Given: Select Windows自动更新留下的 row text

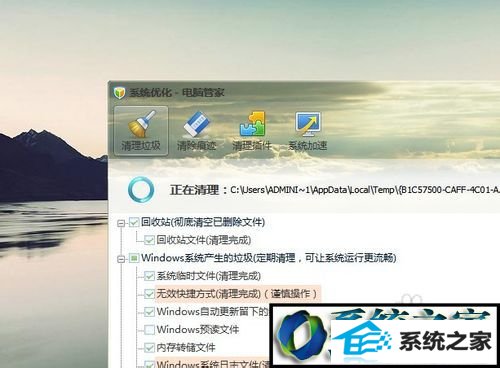Looking at the screenshot, I should [x=213, y=312].
